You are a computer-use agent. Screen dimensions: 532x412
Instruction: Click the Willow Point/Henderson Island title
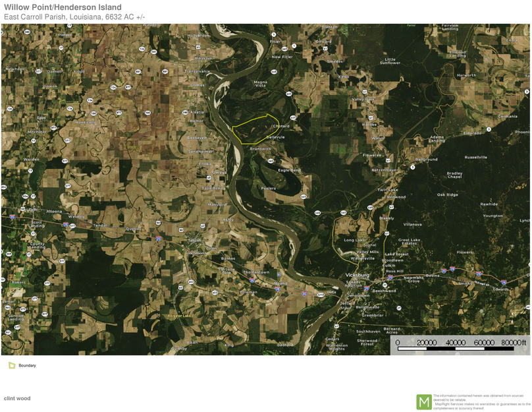[63, 7]
